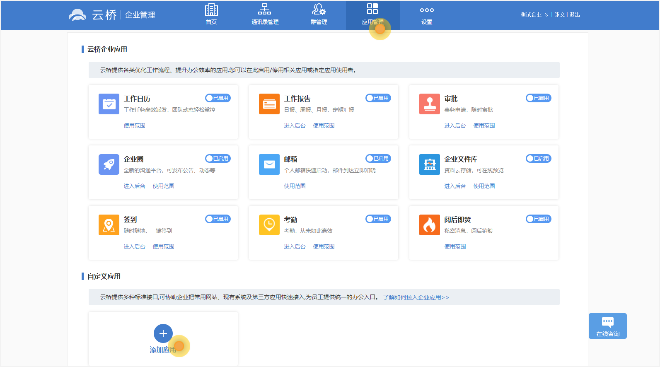This screenshot has height=367, width=660.
Task: Toggle the enable switch on the mailbox card
Action: click(x=378, y=159)
